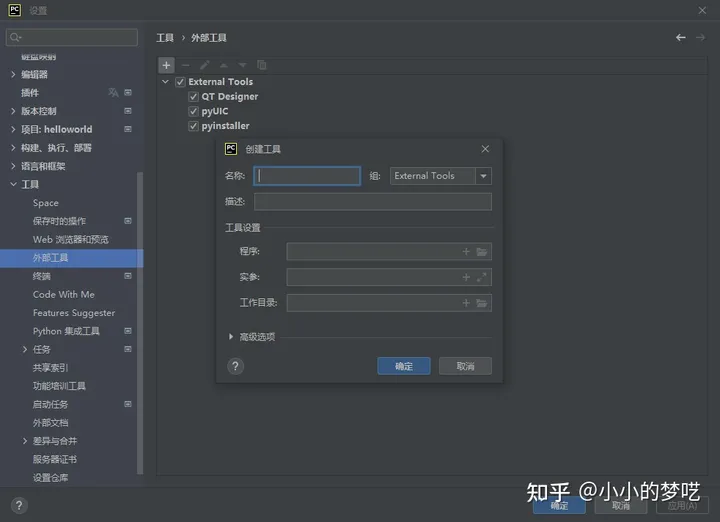Click project-level icon beside 保存时的操作

pyautogui.click(x=128, y=221)
